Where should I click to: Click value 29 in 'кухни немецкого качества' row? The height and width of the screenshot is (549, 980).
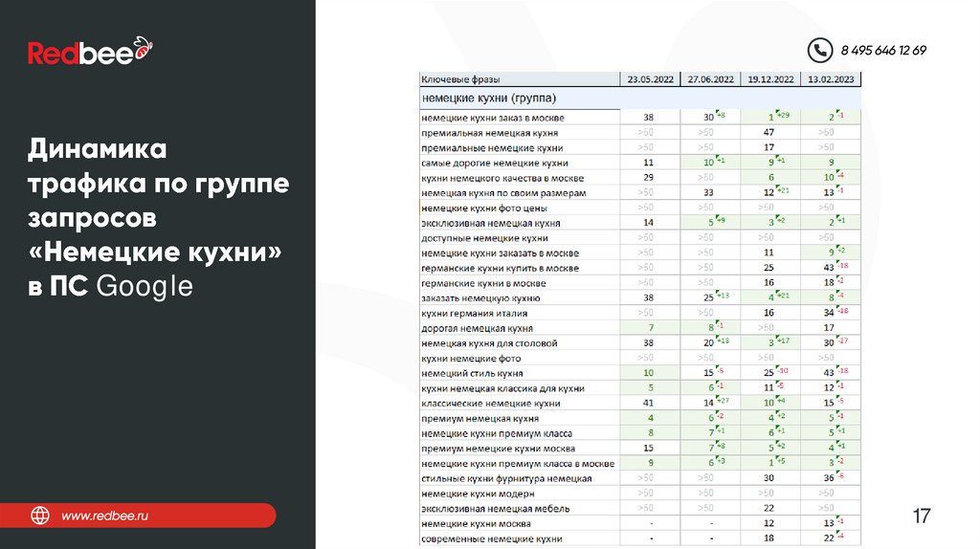[649, 177]
